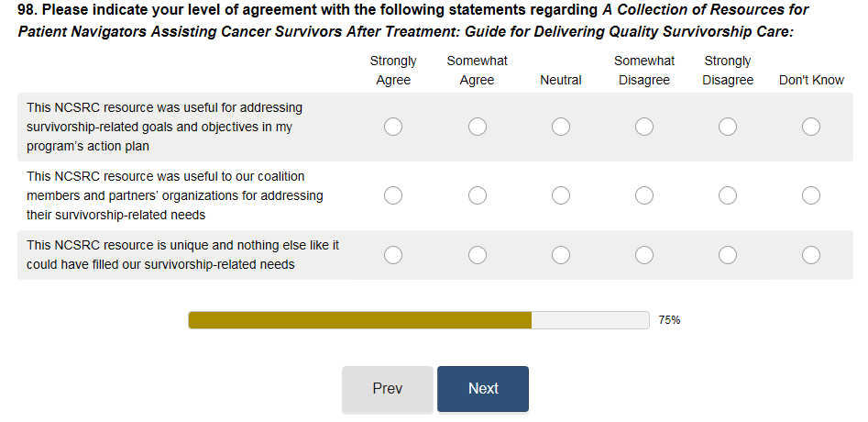Mark Somewhat Disagree for action plan goals statement
Viewport: 868px width, 422px height.
pos(644,127)
